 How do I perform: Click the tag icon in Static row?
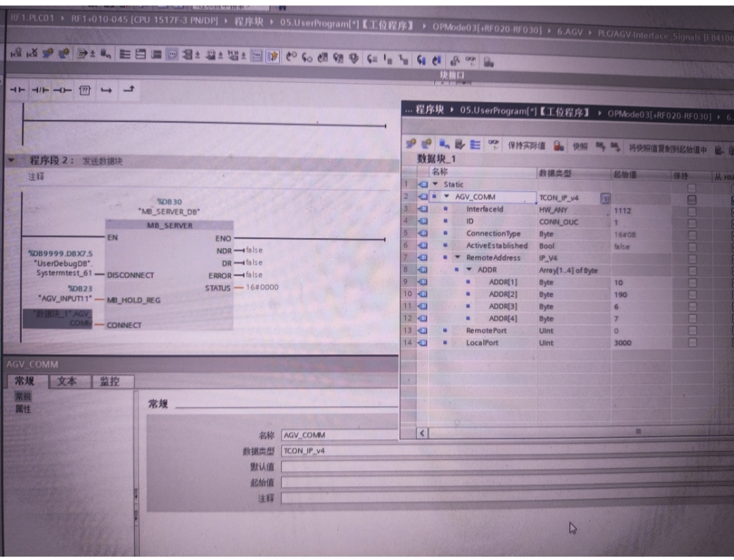(x=423, y=184)
